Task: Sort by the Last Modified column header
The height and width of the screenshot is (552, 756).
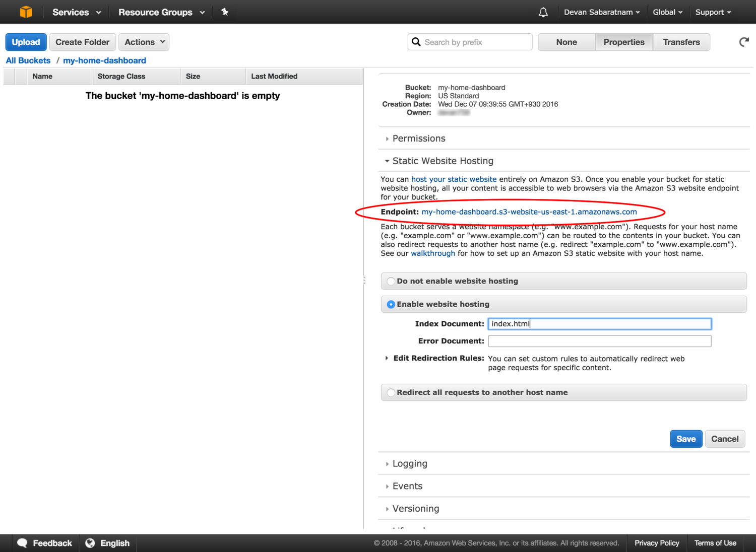Action: [304, 77]
